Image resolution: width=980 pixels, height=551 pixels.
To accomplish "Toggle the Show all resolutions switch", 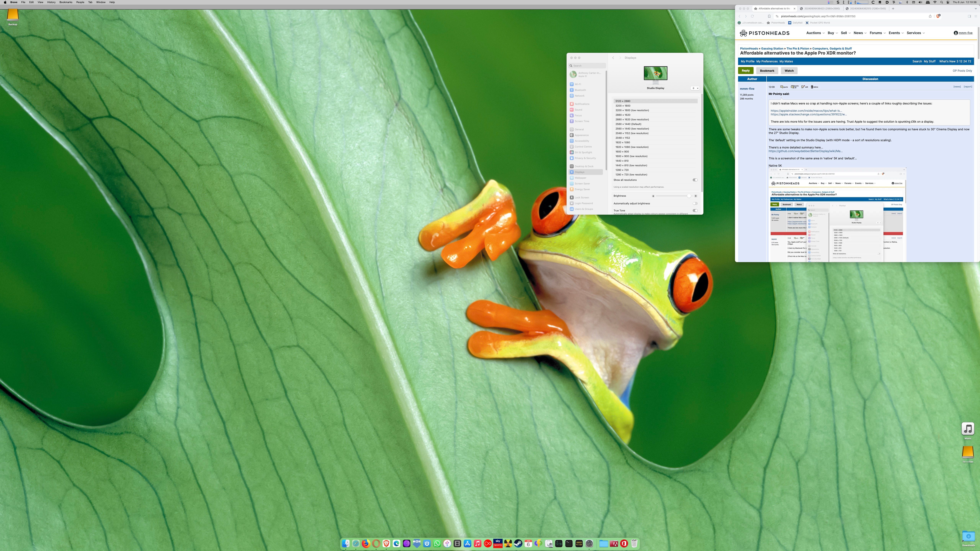I will coord(695,180).
